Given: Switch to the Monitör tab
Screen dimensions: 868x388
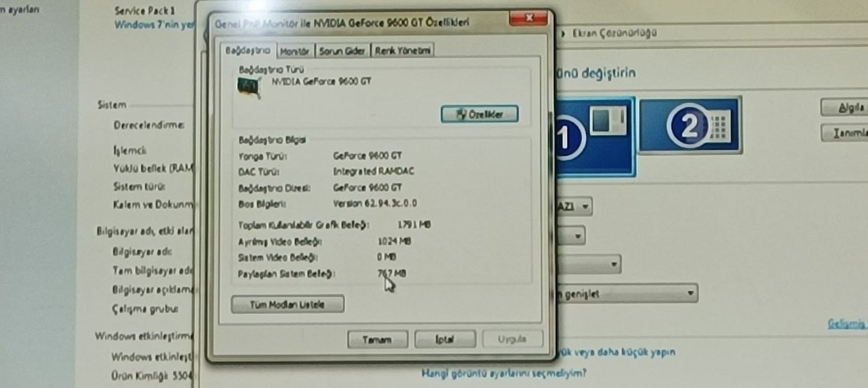Looking at the screenshot, I should coord(294,50).
